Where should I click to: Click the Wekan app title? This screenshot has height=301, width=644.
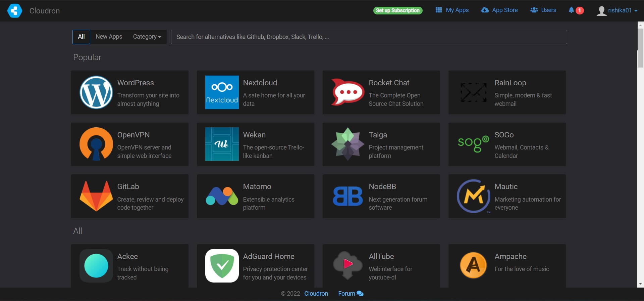(254, 135)
